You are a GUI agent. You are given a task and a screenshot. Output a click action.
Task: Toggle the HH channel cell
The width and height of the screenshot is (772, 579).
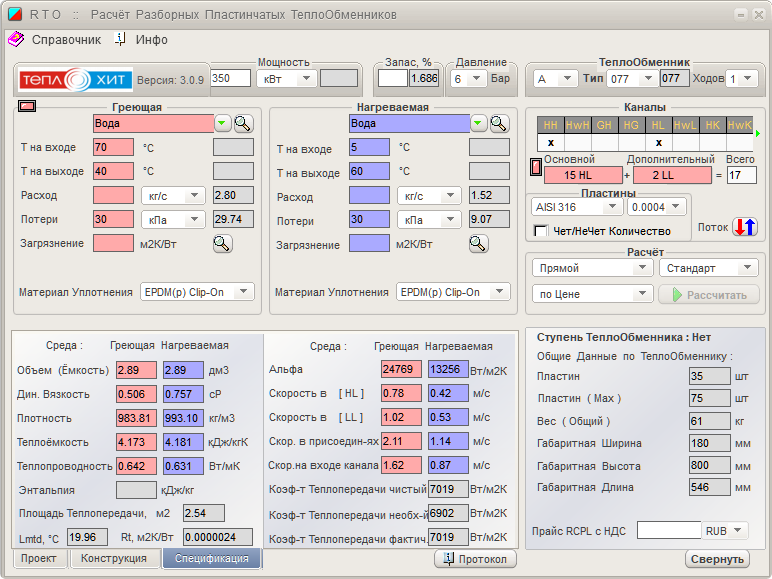pos(550,142)
